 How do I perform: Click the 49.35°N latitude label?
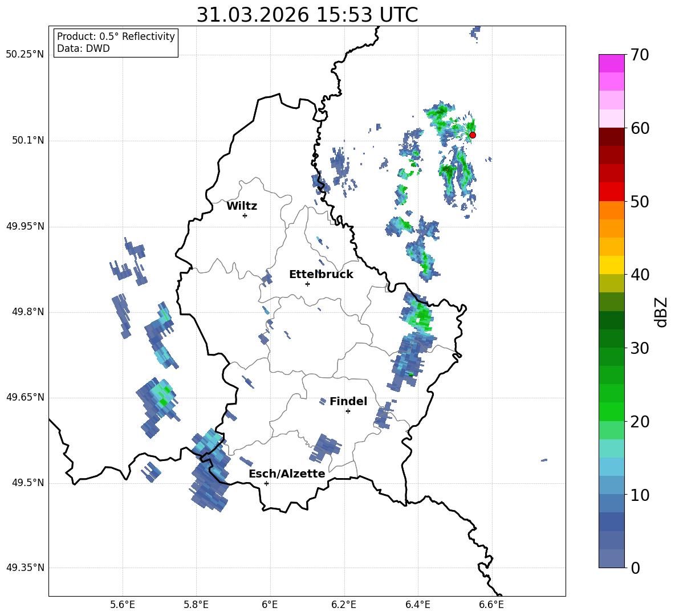point(25,568)
